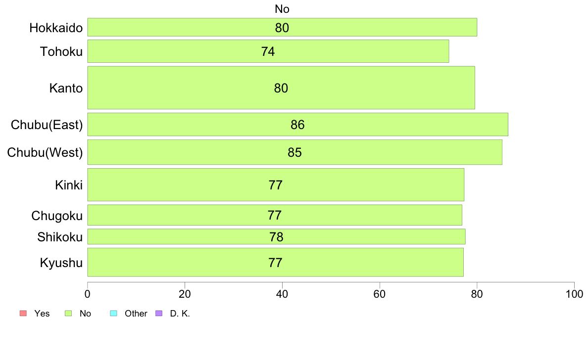This screenshot has height=364, width=588.
Task: Click the cyan Other legend swatch
Action: click(x=114, y=314)
